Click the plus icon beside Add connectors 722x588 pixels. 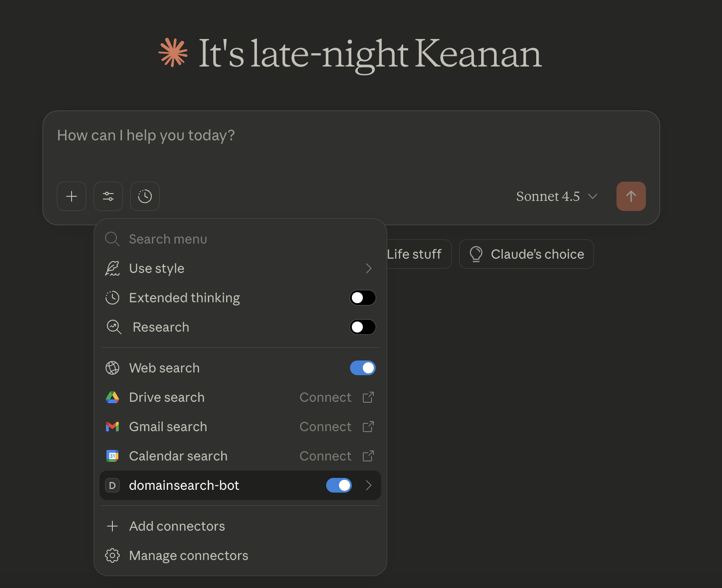coord(112,526)
